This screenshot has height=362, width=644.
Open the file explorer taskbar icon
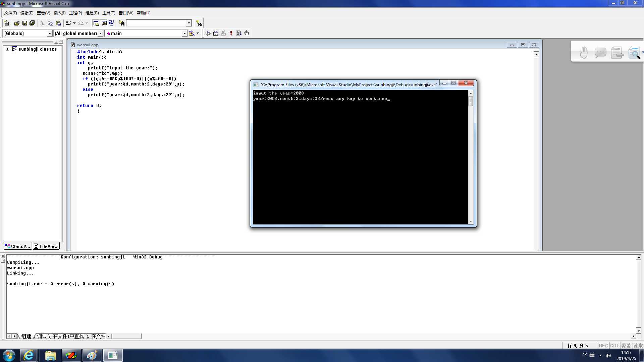click(50, 355)
